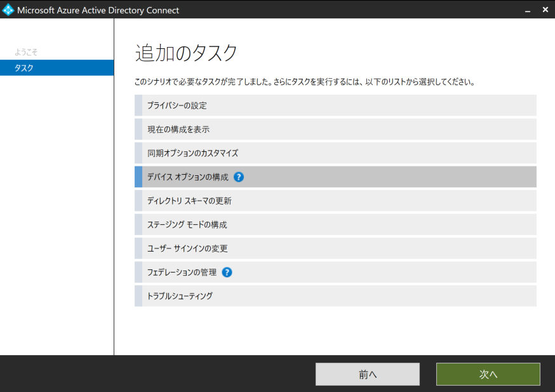Proceed with 次へ button

[488, 374]
